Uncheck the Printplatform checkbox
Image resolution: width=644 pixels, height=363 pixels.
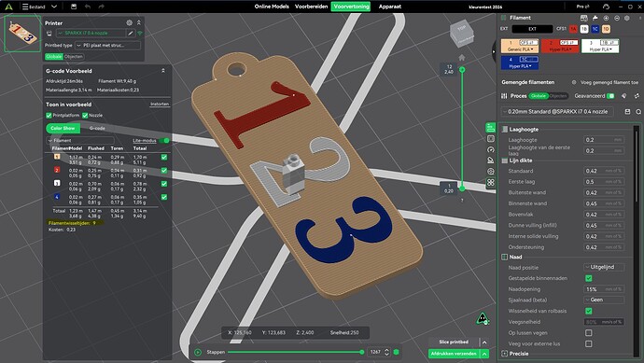[x=49, y=116]
